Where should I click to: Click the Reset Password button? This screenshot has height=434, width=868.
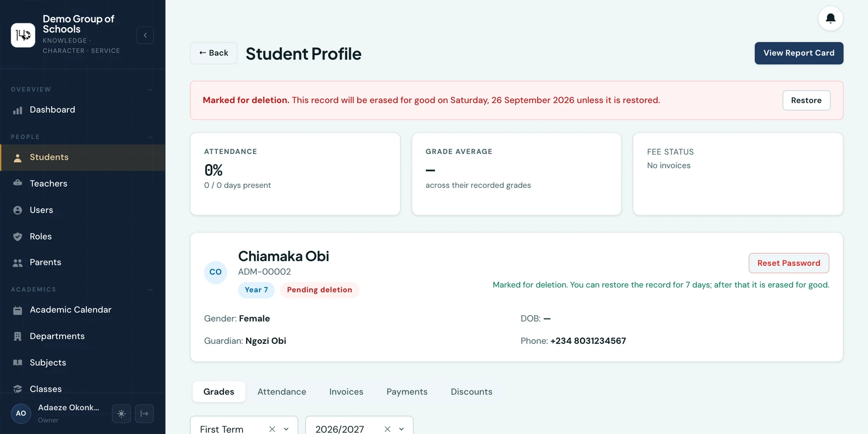789,263
